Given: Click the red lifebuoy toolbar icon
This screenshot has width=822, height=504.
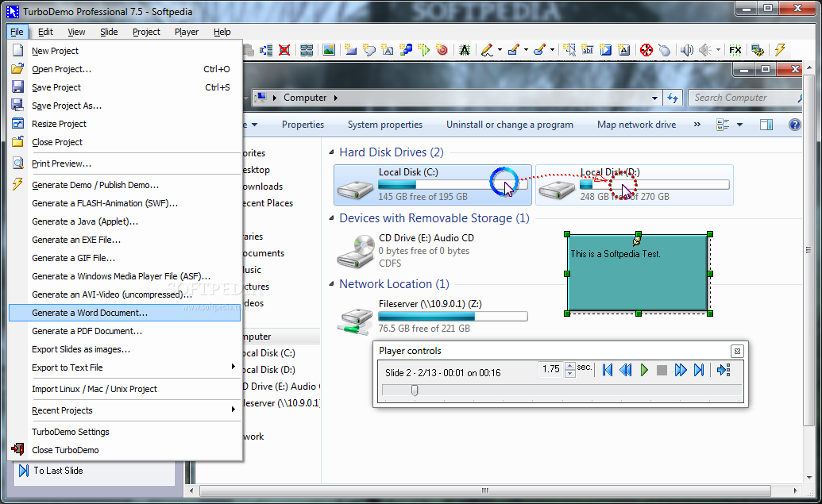Looking at the screenshot, I should [646, 50].
